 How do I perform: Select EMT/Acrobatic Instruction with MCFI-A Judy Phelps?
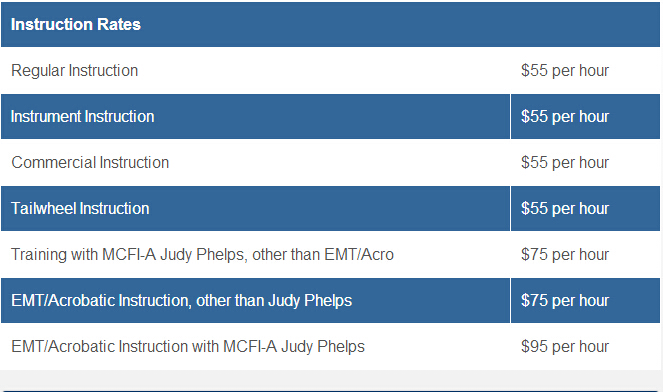(x=188, y=347)
